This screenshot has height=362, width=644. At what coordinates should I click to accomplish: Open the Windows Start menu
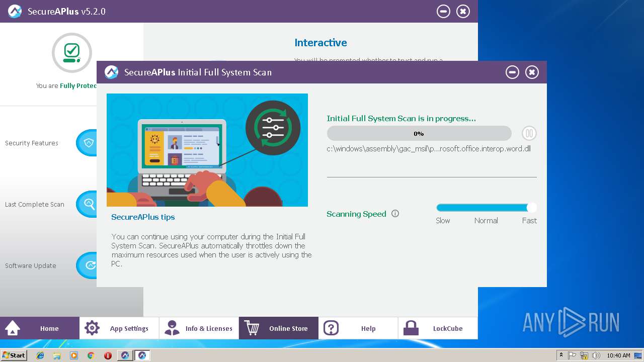(14, 355)
